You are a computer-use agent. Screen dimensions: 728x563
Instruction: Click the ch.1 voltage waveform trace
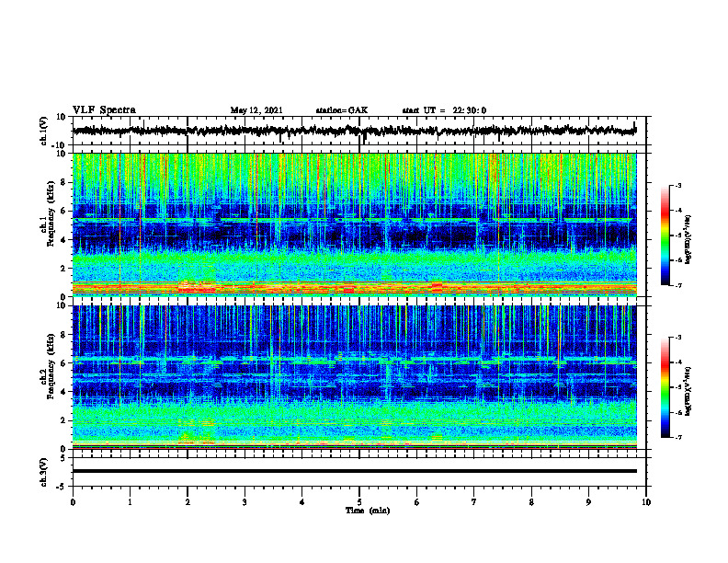[x=354, y=131]
